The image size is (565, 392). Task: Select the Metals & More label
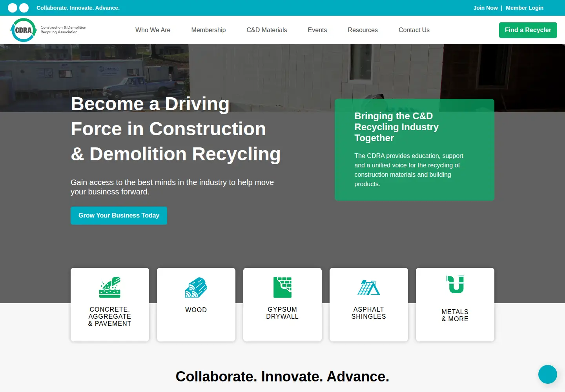pyautogui.click(x=455, y=316)
